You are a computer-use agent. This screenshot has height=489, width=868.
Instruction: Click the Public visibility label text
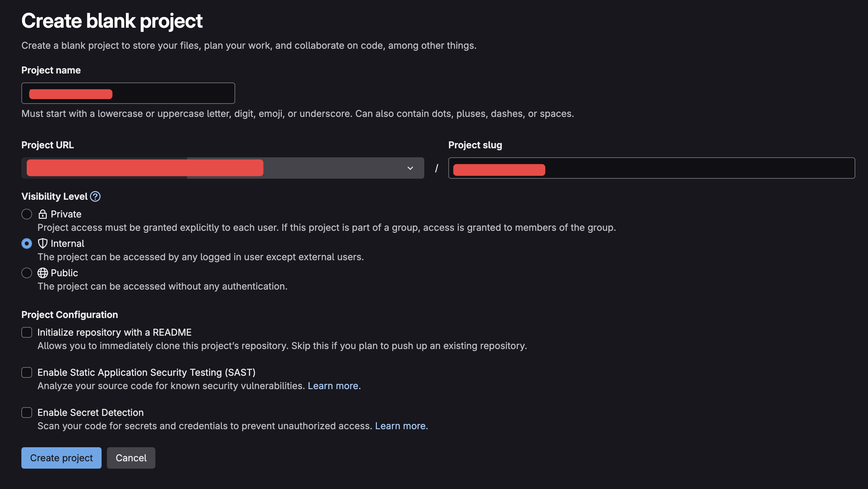pos(64,273)
